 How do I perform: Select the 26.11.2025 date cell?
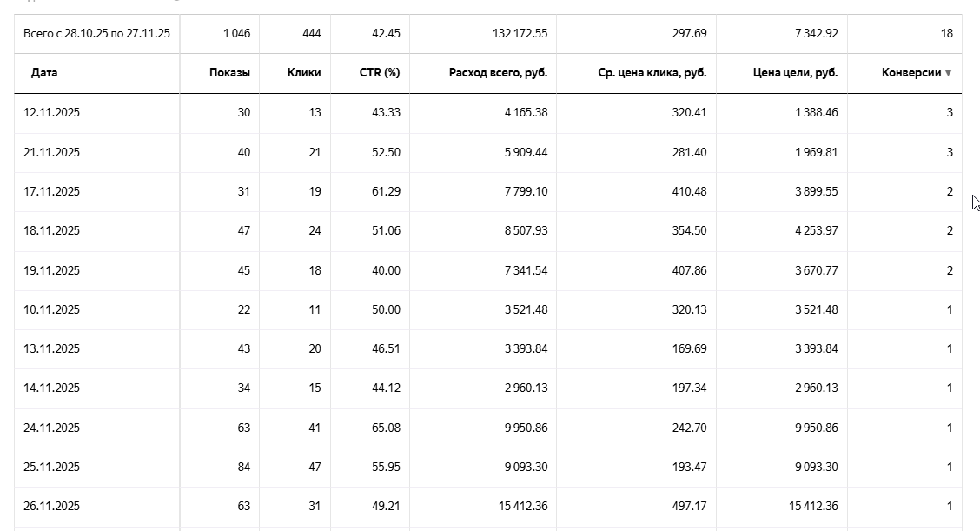[52, 506]
